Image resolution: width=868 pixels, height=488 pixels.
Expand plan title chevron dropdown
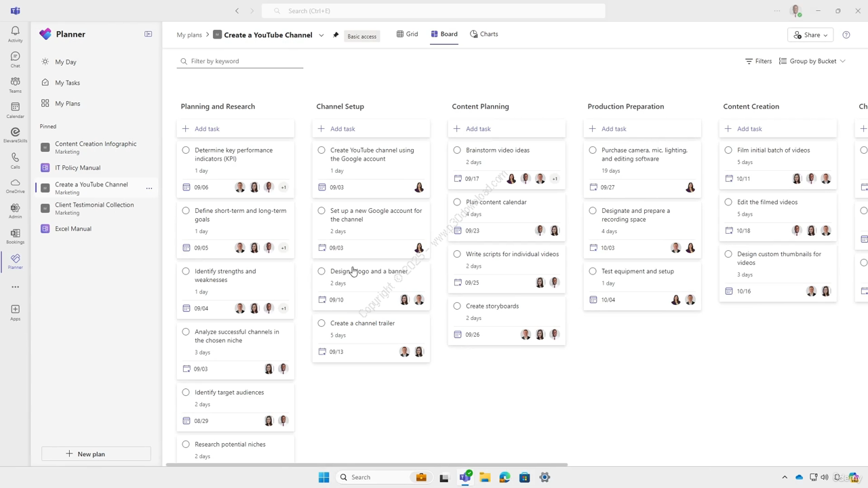click(x=321, y=35)
